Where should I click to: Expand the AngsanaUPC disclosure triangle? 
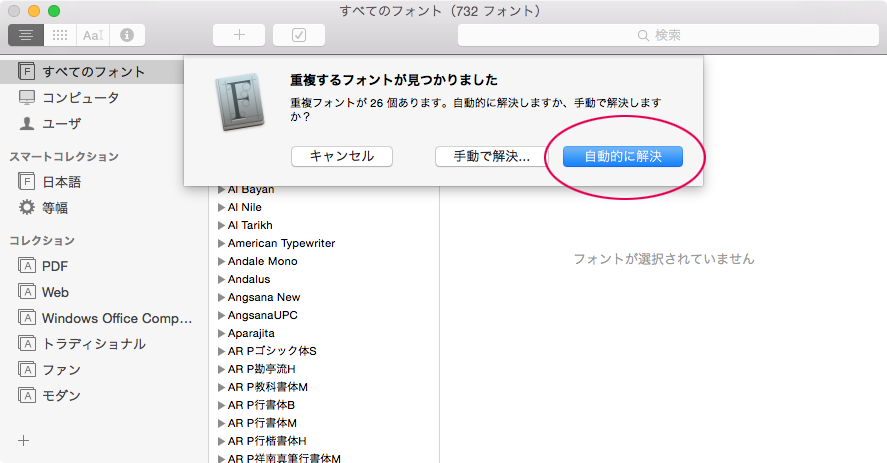221,315
